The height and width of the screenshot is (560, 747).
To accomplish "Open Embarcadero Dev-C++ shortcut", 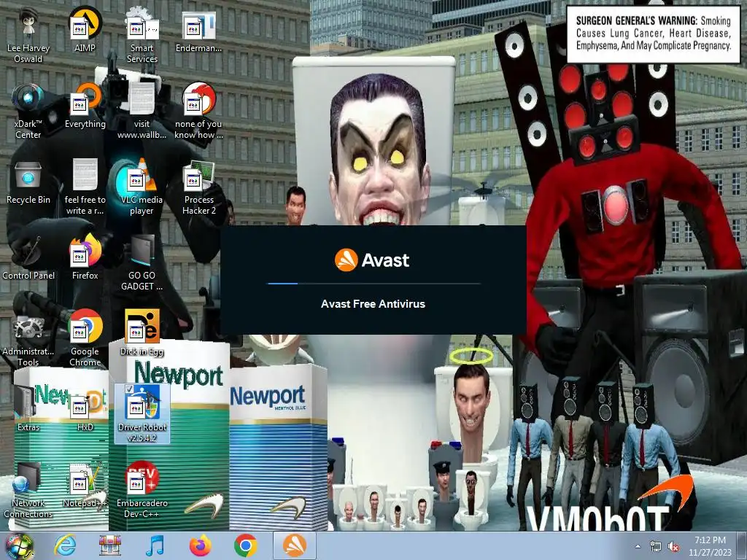I will [142, 490].
